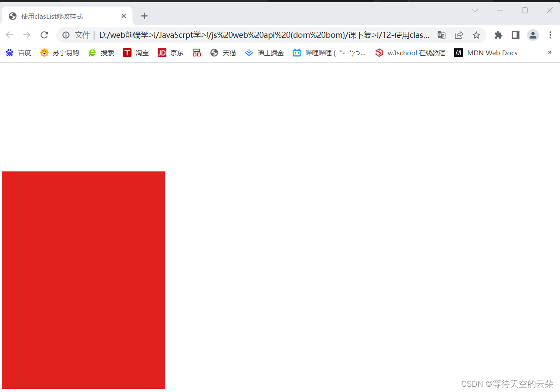Viewport: 560px width, 392px height.
Task: Click the share page icon
Action: tap(459, 35)
